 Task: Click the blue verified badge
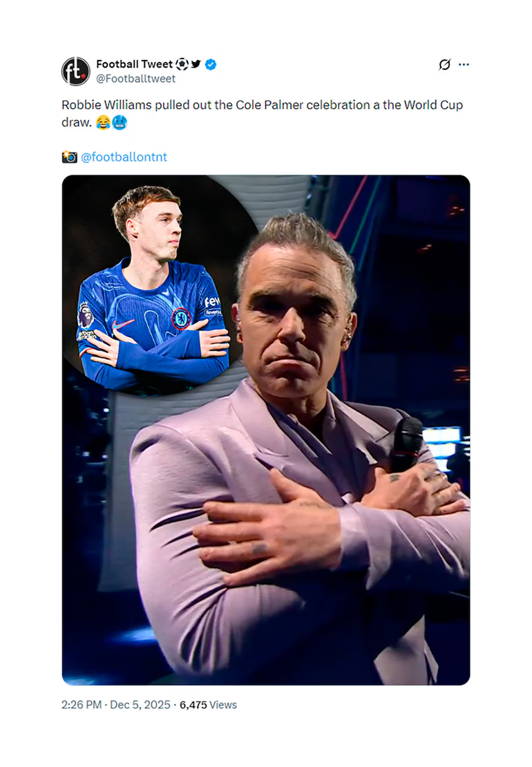click(x=211, y=64)
